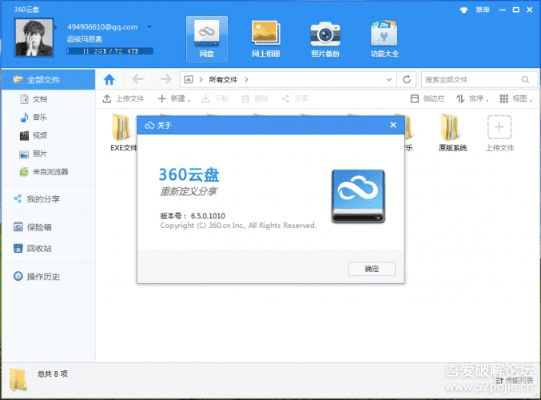This screenshot has width=541, height=400.
Task: Click the 360云盘 drive logo in dialog
Action: pyautogui.click(x=358, y=196)
